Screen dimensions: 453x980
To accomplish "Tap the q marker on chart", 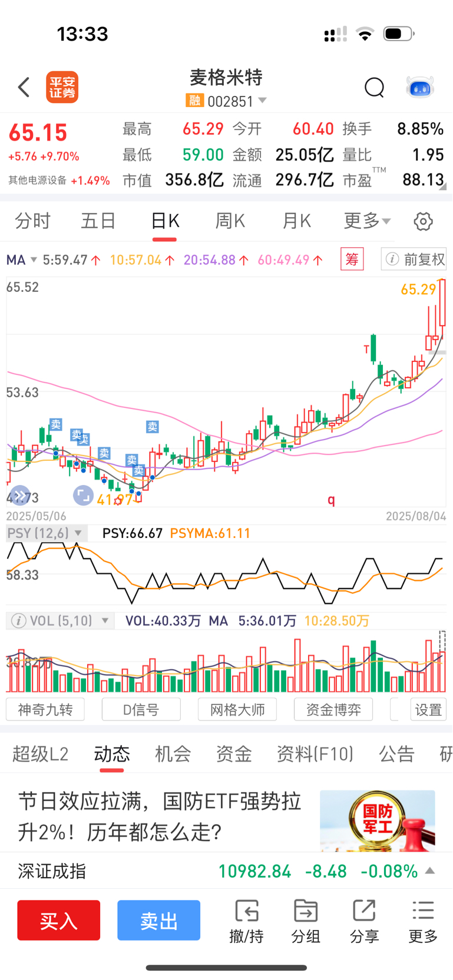I will tap(331, 500).
